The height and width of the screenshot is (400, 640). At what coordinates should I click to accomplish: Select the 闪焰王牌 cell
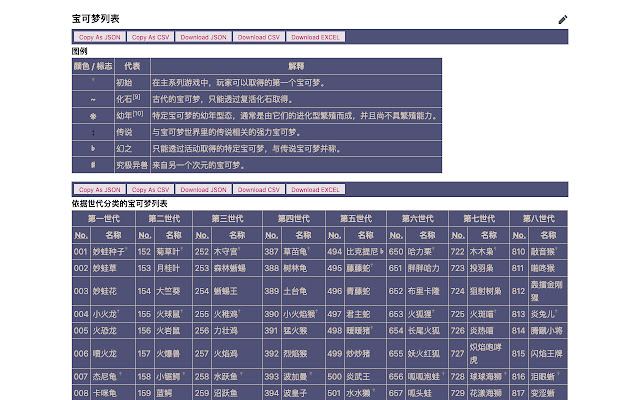click(548, 353)
